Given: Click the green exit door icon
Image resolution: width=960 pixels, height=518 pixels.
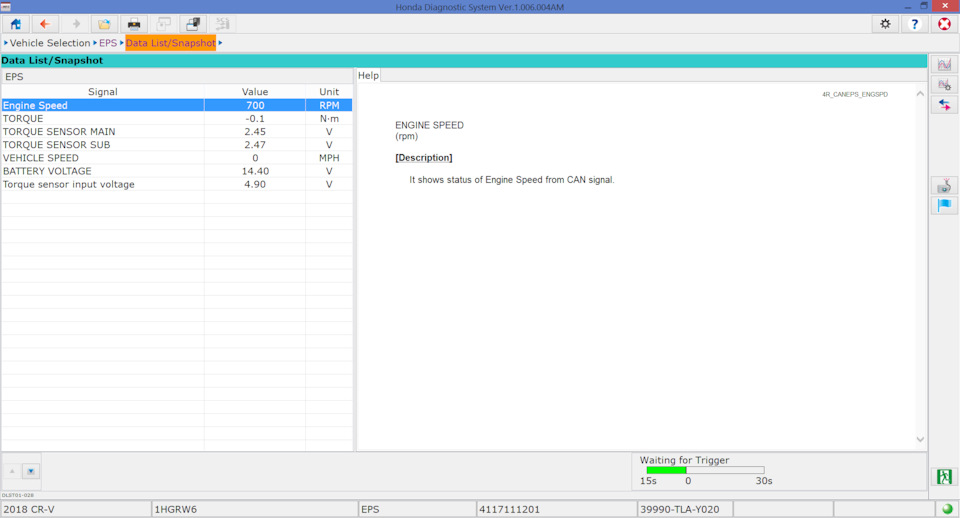Looking at the screenshot, I should [944, 476].
